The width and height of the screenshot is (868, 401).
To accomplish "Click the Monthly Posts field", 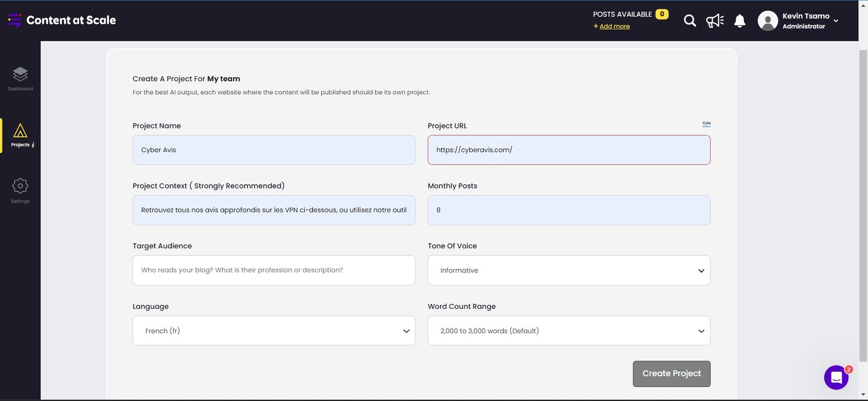I will click(569, 210).
